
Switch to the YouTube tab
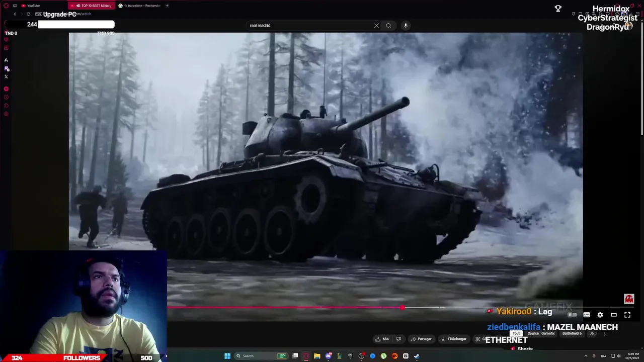pos(42,6)
